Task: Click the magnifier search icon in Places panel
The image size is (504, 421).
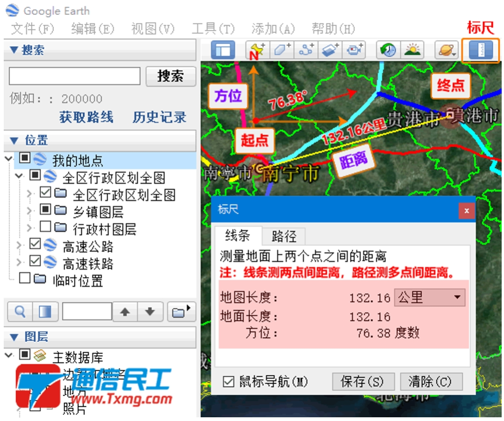Action: pos(20,311)
